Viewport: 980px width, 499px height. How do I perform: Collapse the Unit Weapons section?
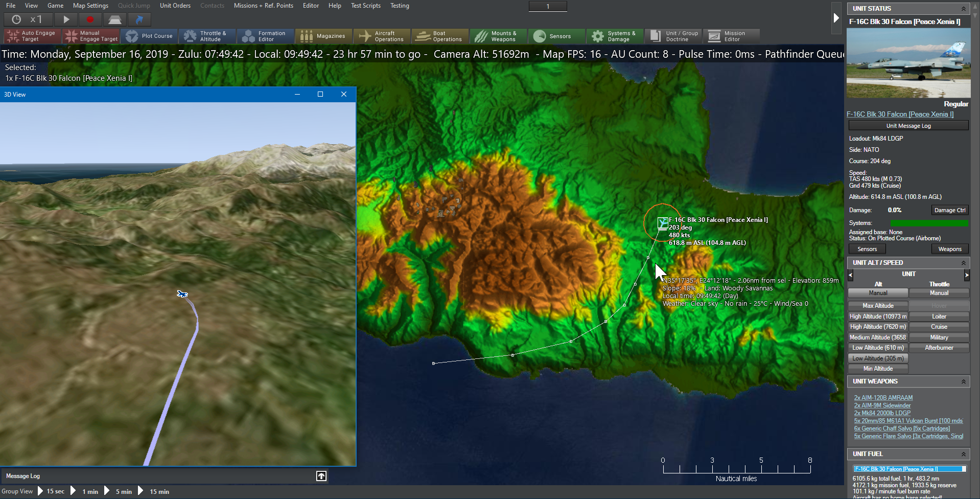(x=963, y=381)
